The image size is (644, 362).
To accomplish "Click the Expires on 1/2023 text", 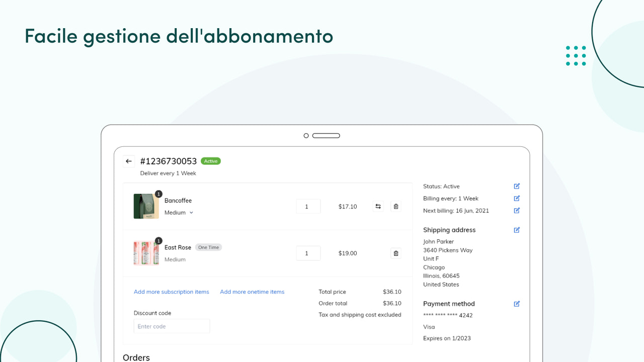I will pos(447,338).
